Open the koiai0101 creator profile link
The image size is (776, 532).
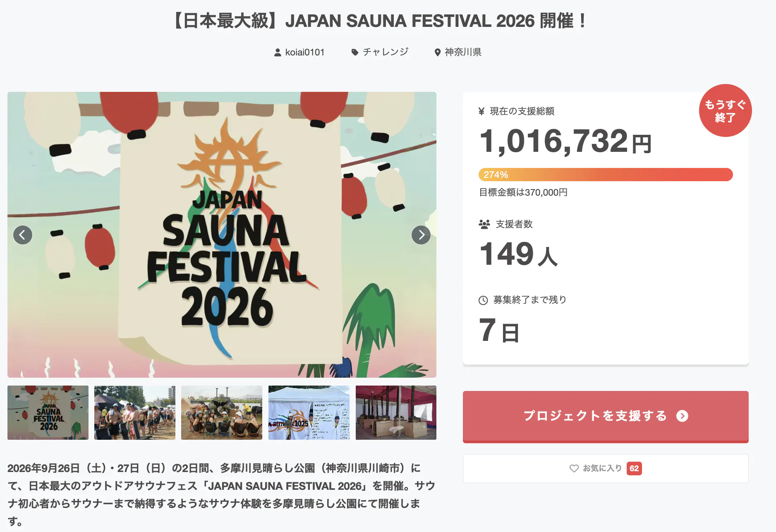point(304,53)
